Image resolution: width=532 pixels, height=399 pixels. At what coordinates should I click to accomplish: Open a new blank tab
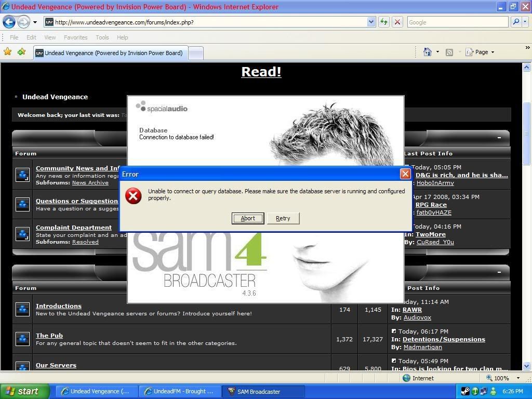196,54
